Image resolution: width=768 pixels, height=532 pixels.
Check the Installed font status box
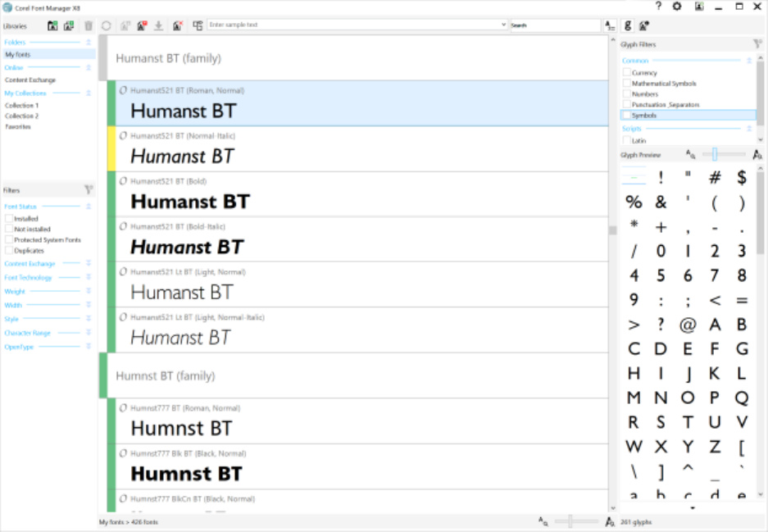tap(9, 219)
